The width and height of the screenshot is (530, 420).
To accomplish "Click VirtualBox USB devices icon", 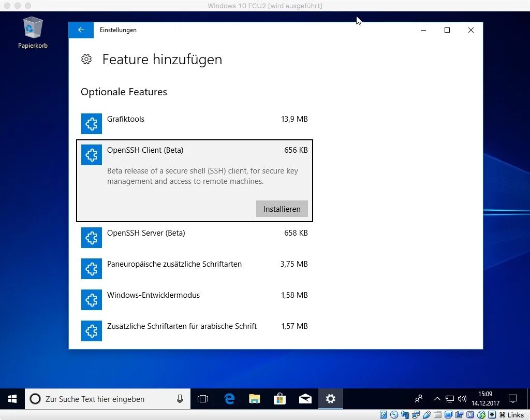I will [427, 415].
